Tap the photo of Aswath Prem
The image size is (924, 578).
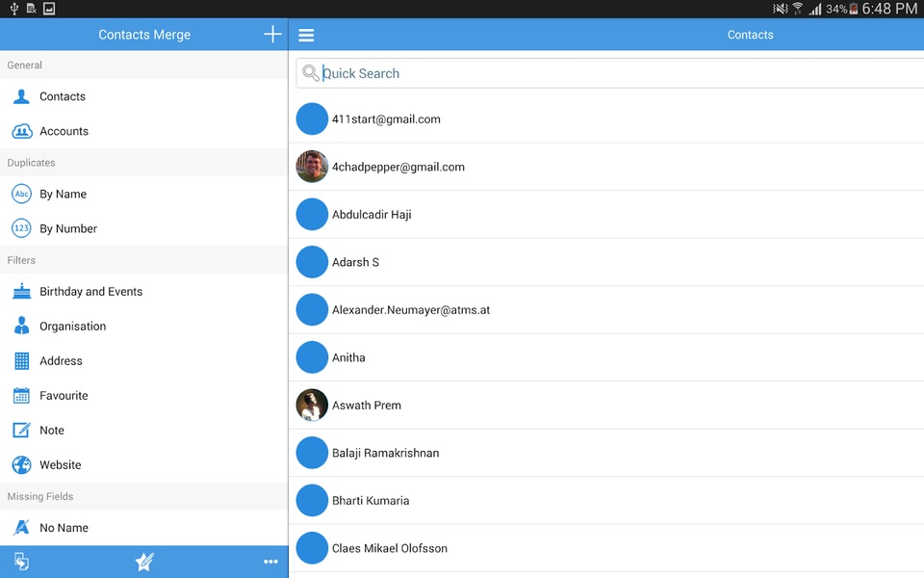[312, 406]
